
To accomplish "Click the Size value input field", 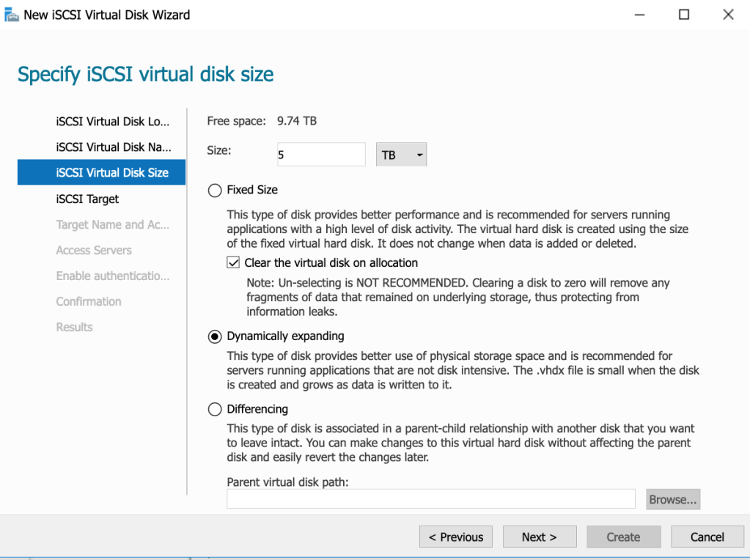I will tap(320, 155).
